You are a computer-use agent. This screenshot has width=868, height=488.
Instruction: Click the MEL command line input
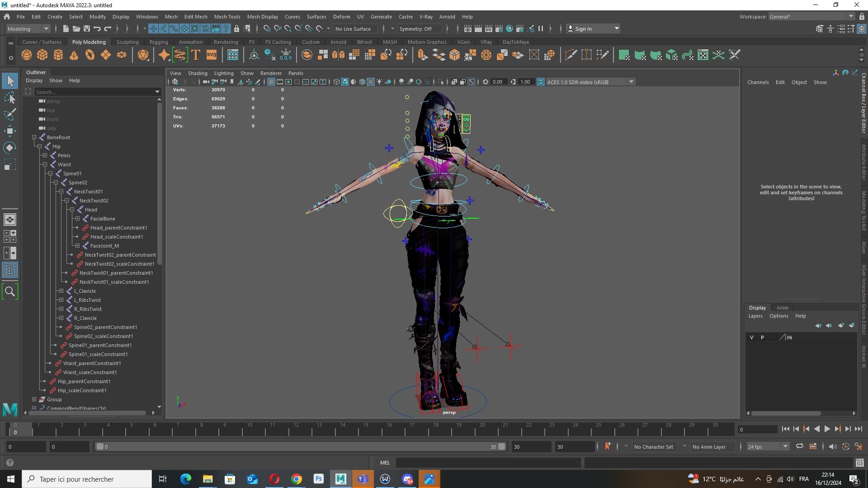pos(488,463)
